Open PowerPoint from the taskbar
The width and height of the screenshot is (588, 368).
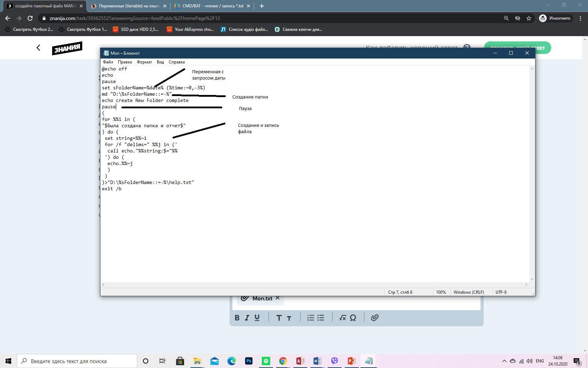click(x=351, y=361)
